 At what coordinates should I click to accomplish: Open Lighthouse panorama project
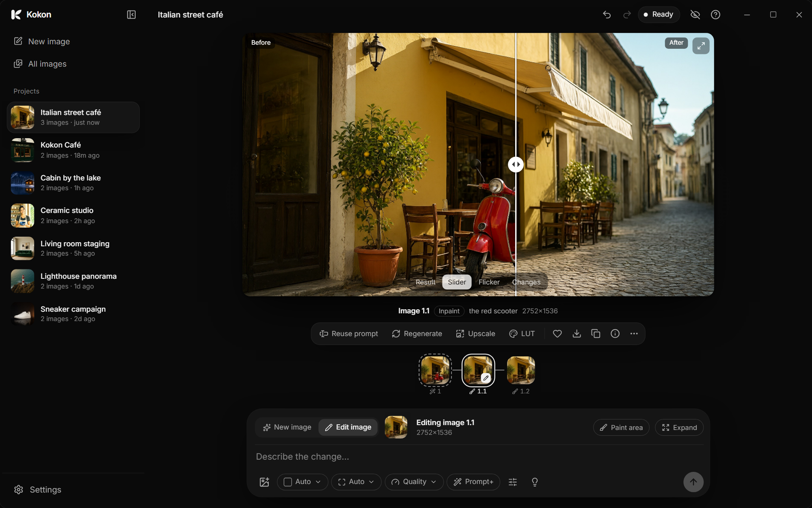click(73, 281)
